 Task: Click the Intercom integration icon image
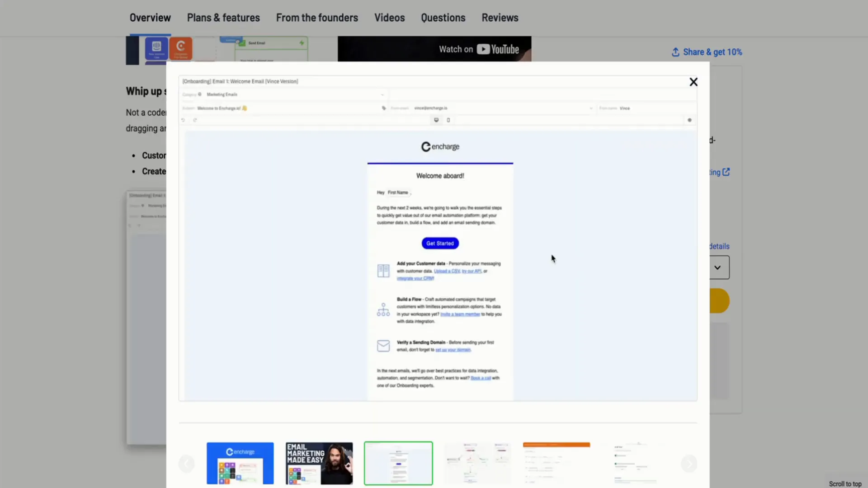[x=156, y=48]
